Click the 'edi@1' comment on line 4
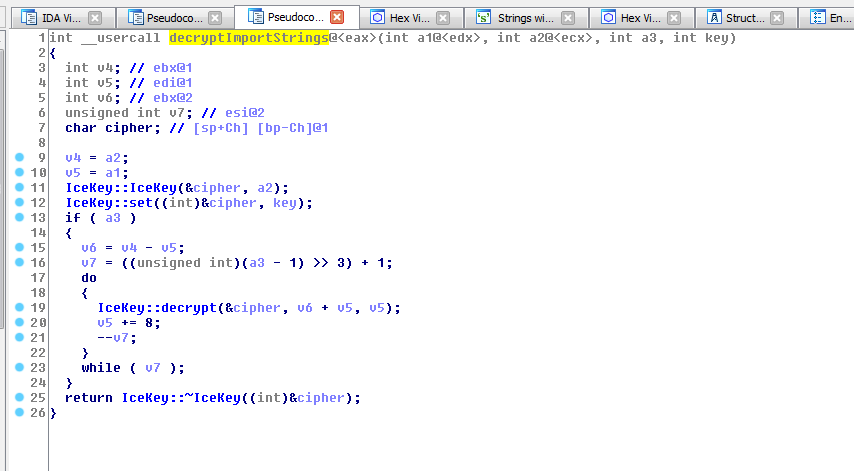The height and width of the screenshot is (471, 854). (x=173, y=83)
